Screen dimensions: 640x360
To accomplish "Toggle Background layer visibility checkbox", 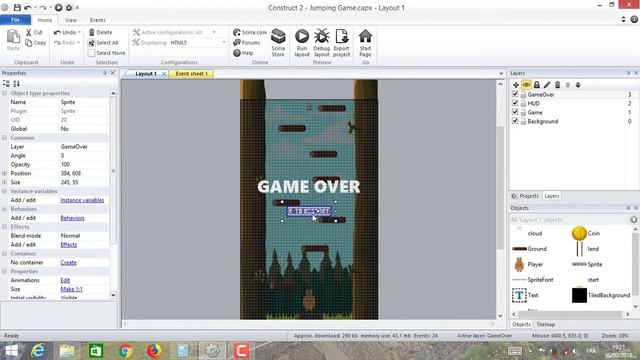I will (515, 121).
